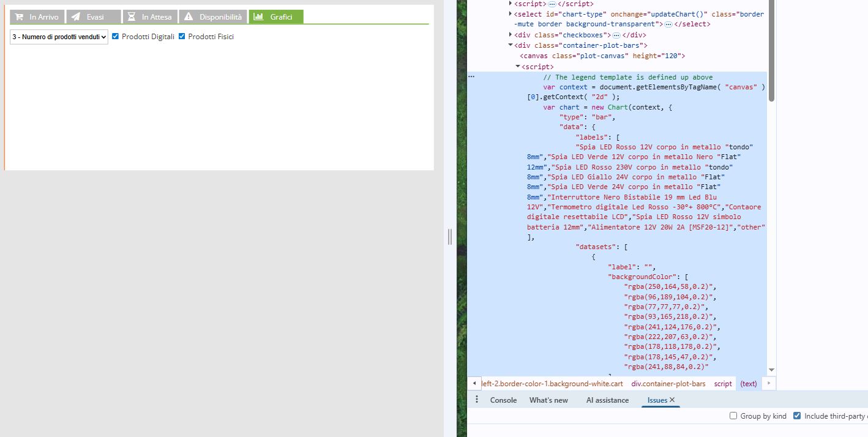The height and width of the screenshot is (437, 868).
Task: Click the warning triangle icon on Disponibilità
Action: [189, 17]
